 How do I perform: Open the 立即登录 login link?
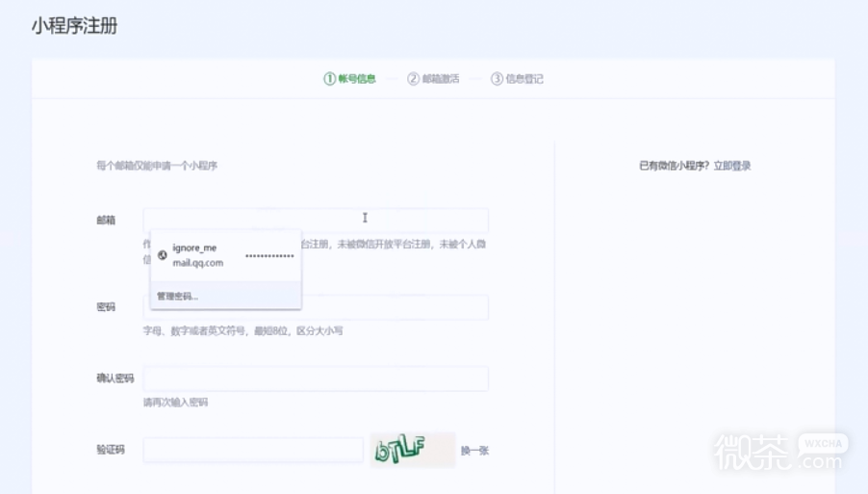pyautogui.click(x=732, y=166)
